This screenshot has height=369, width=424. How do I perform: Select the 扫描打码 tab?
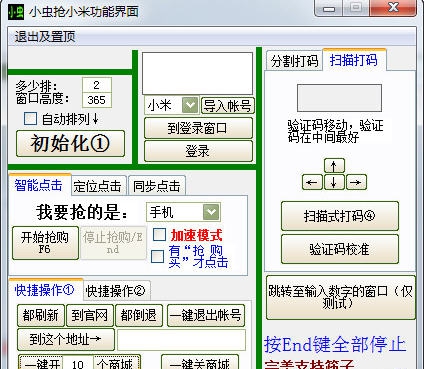(354, 60)
